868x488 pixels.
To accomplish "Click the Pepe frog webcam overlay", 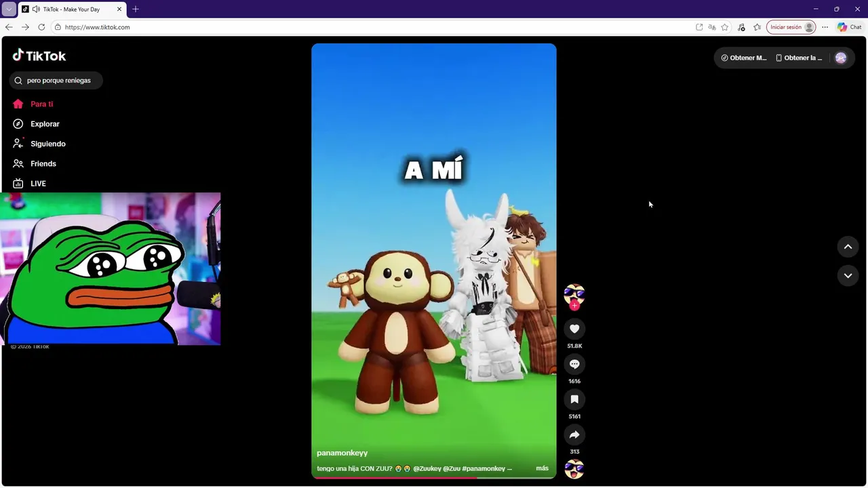I will (x=110, y=269).
